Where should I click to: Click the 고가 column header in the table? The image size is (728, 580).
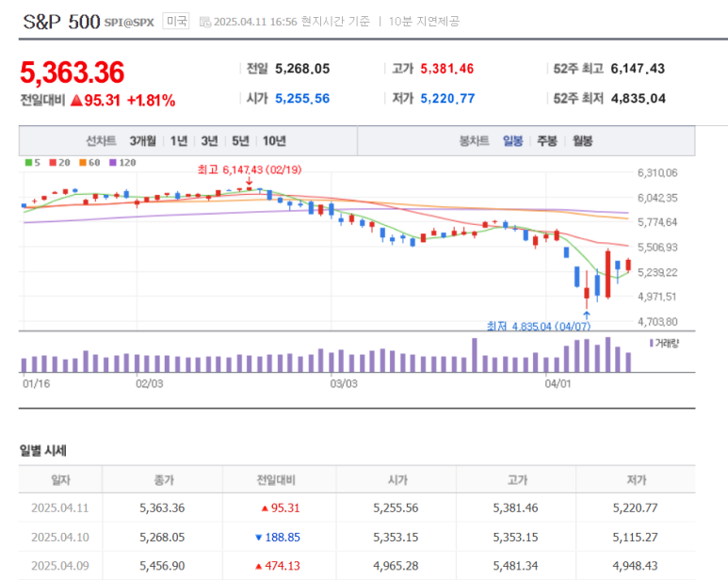point(517,480)
